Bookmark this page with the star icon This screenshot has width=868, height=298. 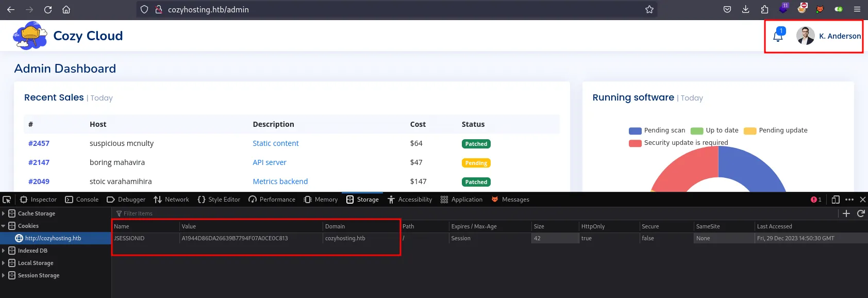pos(649,9)
